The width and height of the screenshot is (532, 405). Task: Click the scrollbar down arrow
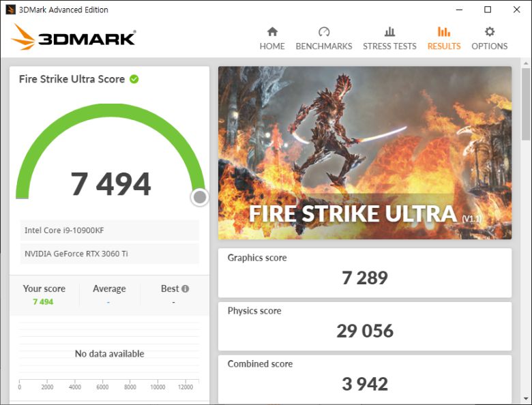pos(526,400)
